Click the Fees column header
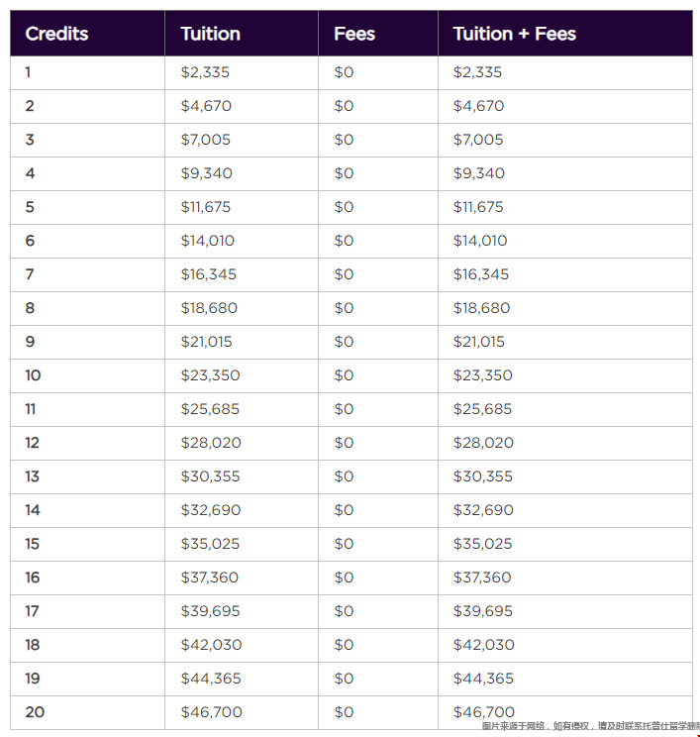700x737 pixels. 354,34
